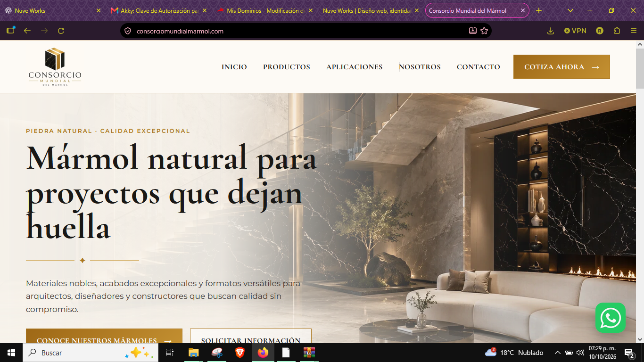Open the Firefox hamburger application menu
This screenshot has width=644, height=362.
point(634,31)
